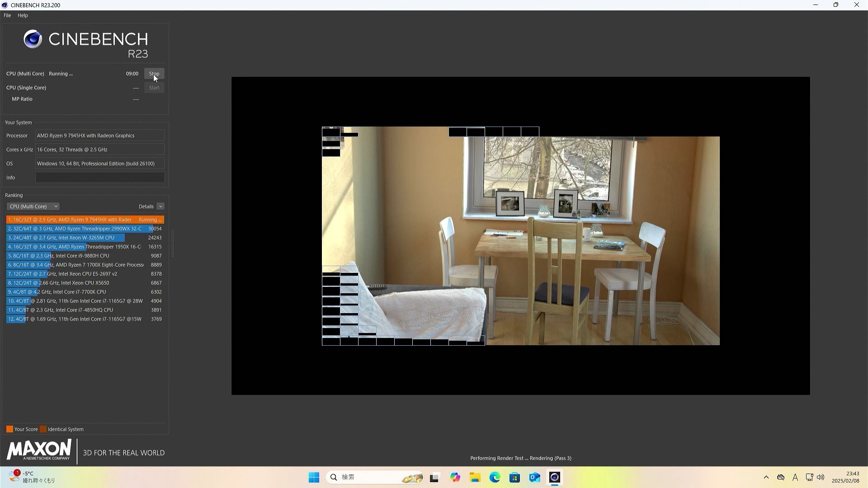Open the Help menu
The image size is (868, 488).
coord(23,15)
